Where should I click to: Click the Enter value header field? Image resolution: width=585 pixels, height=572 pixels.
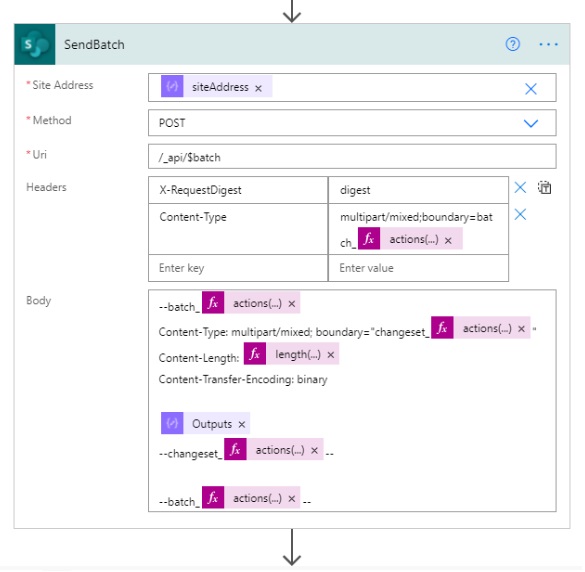point(418,268)
